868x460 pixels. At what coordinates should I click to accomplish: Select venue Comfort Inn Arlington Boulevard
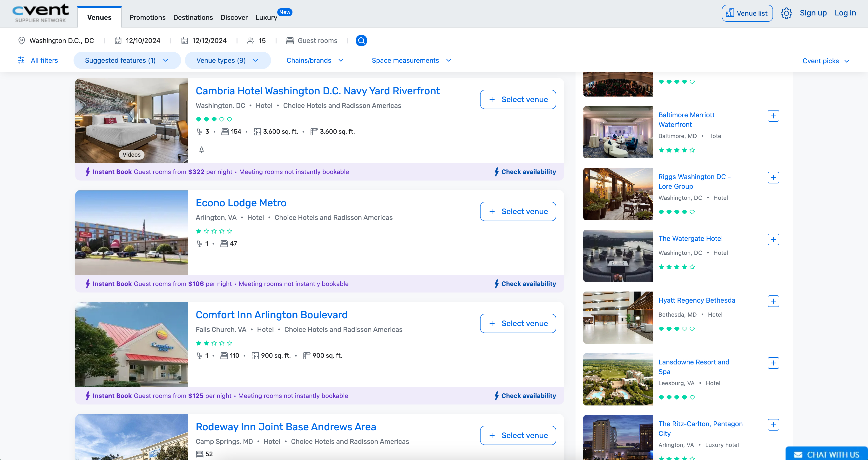tap(518, 323)
